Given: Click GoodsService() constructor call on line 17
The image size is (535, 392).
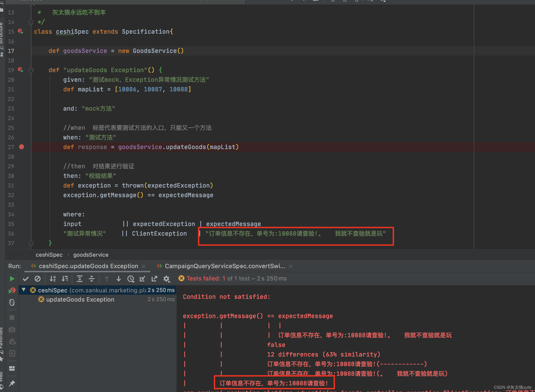Looking at the screenshot, I should coord(158,51).
